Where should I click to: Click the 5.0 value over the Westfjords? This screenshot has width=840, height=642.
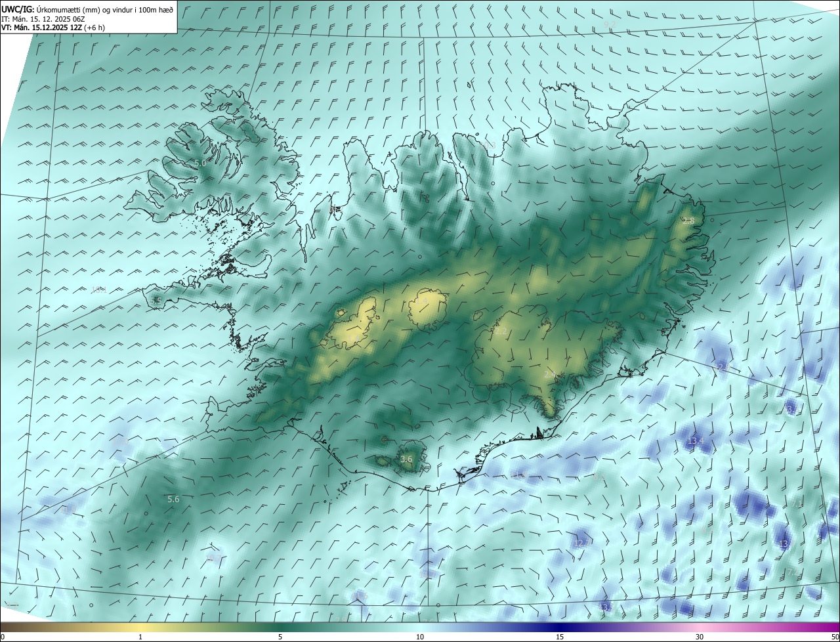click(200, 163)
